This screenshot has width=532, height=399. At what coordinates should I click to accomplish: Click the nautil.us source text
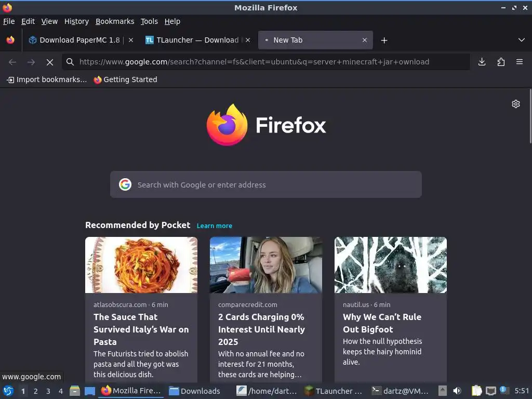pyautogui.click(x=356, y=304)
